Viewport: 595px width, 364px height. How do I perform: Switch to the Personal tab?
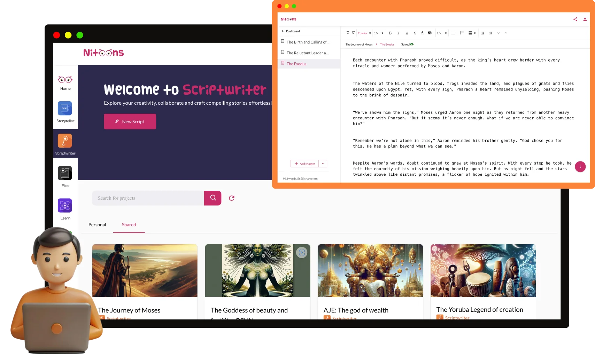(97, 225)
